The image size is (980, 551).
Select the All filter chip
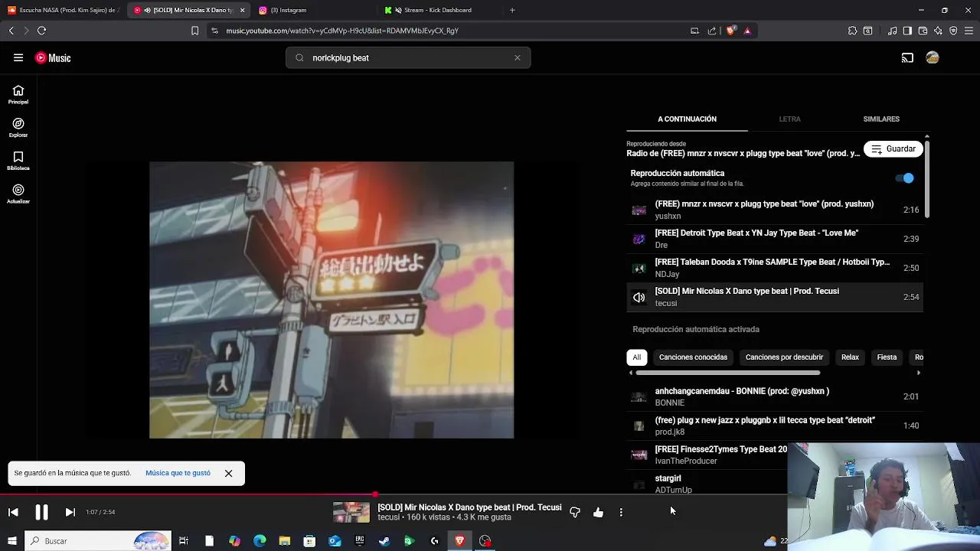coord(636,357)
